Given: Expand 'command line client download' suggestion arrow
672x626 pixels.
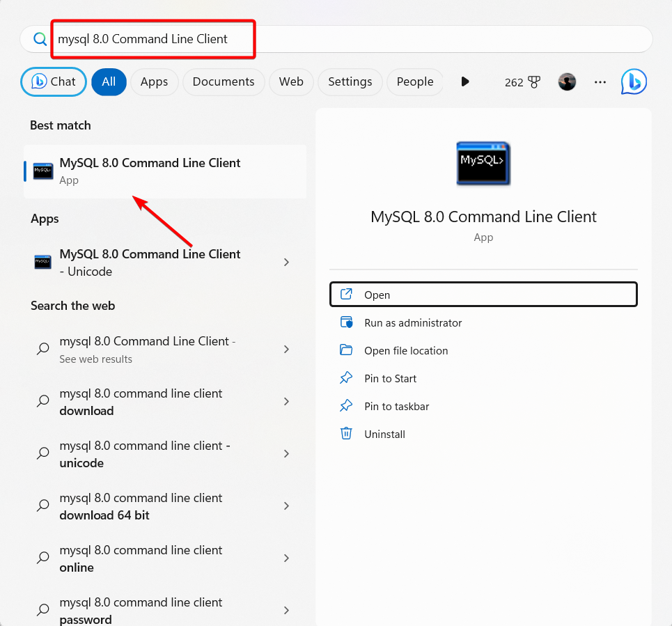Looking at the screenshot, I should [286, 402].
